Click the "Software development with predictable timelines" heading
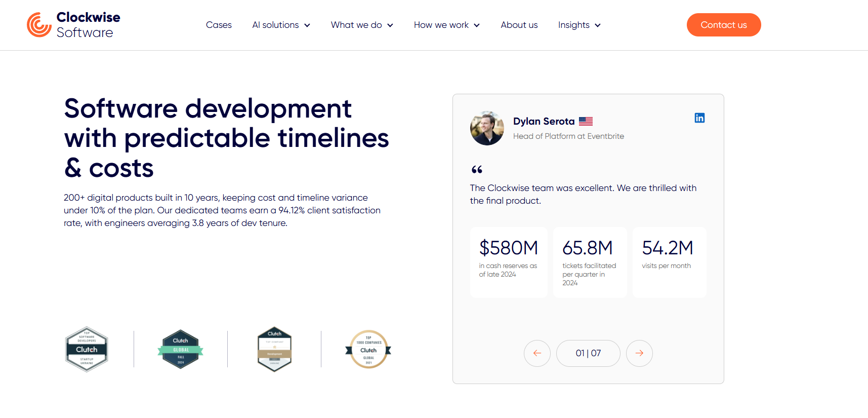868x418 pixels. point(226,138)
